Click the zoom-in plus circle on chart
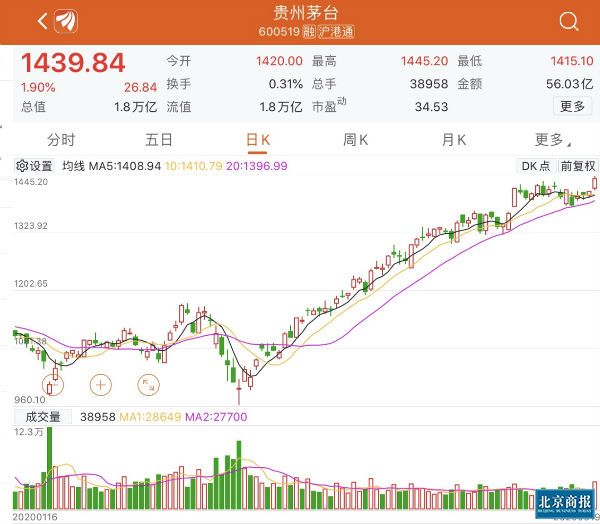 click(101, 385)
